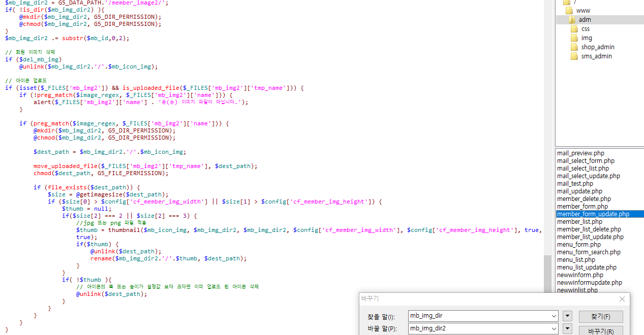Select menu_form.php file

tap(579, 245)
